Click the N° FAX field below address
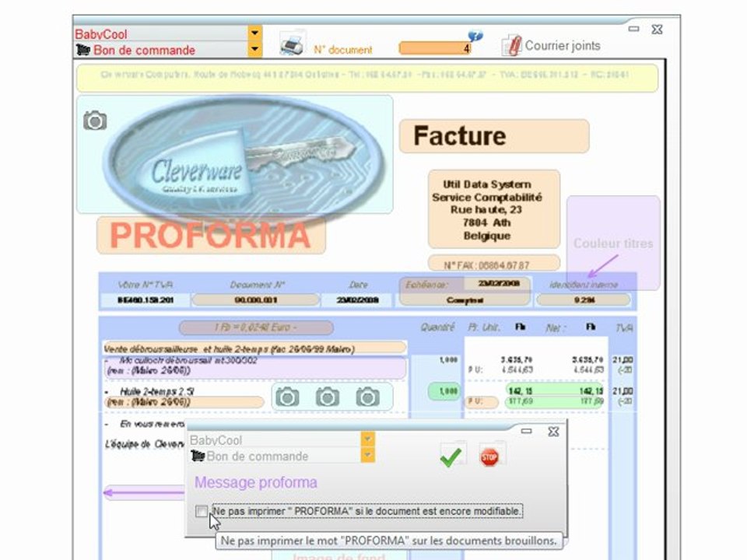The image size is (747, 560). tap(494, 264)
